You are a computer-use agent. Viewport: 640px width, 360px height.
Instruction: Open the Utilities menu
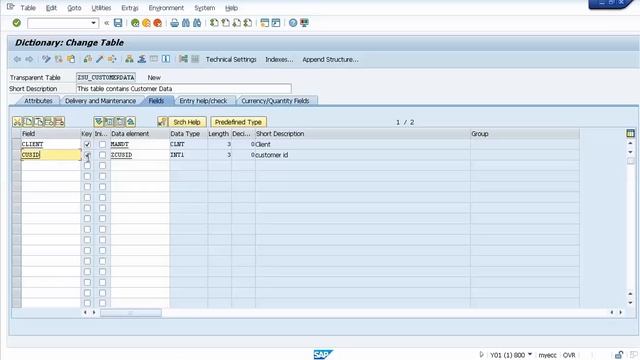101,8
